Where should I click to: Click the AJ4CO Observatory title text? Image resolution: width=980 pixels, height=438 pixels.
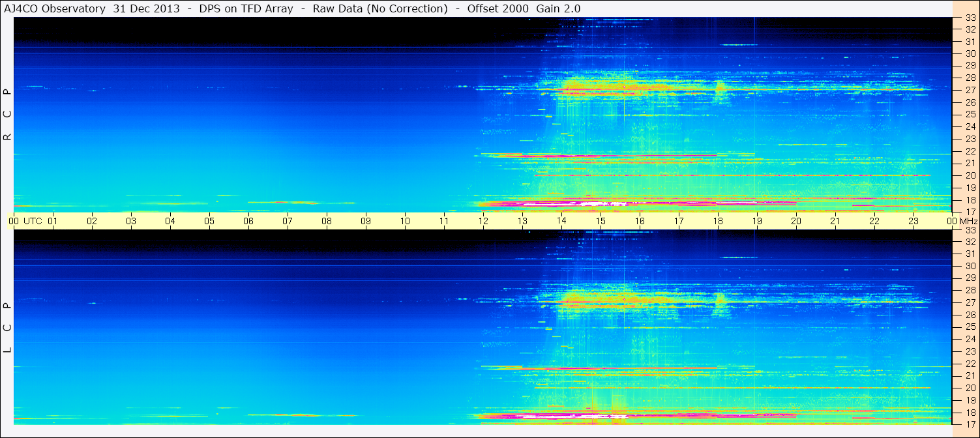(x=55, y=8)
